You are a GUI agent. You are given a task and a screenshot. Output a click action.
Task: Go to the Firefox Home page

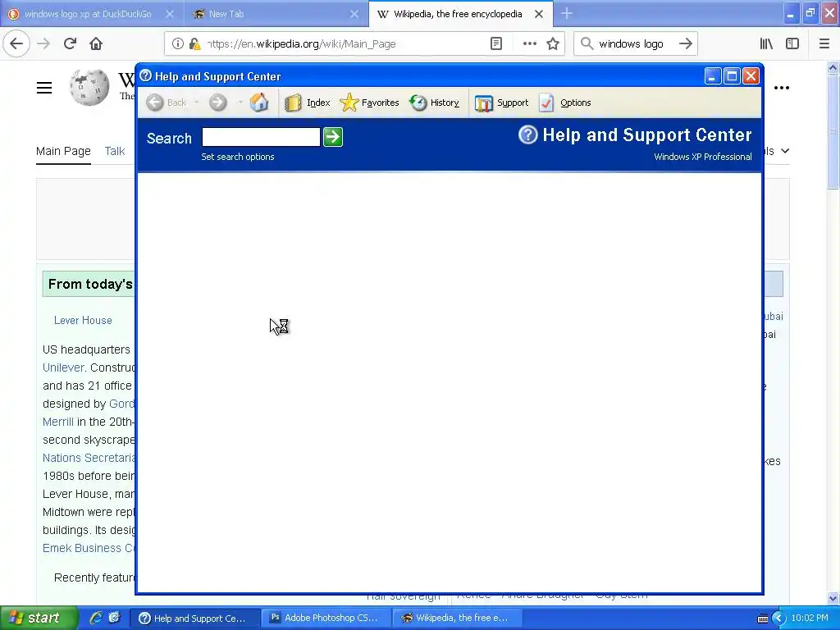tap(96, 43)
